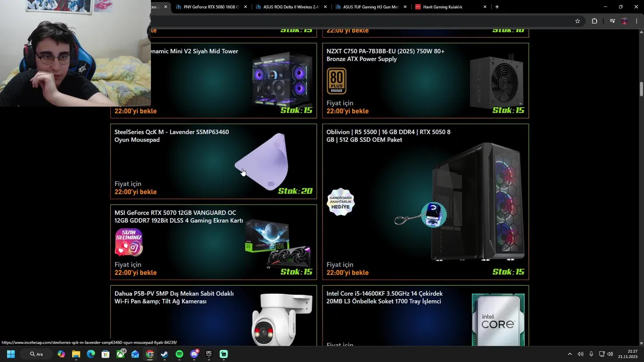This screenshot has width=644, height=362.
Task: Bookmark this page with the star icon
Action: click(x=578, y=21)
